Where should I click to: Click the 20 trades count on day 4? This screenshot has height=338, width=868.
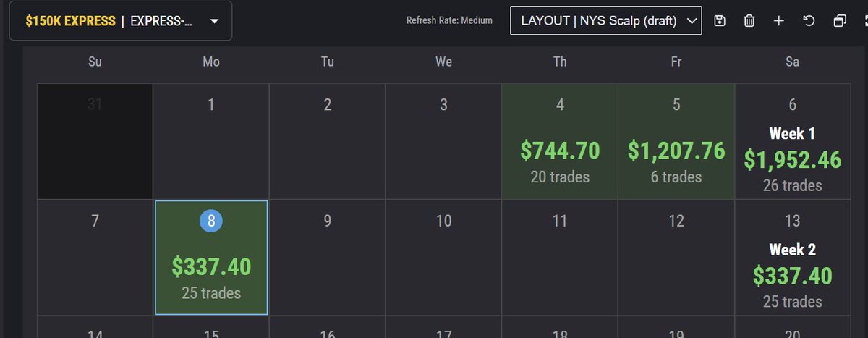[x=560, y=177]
